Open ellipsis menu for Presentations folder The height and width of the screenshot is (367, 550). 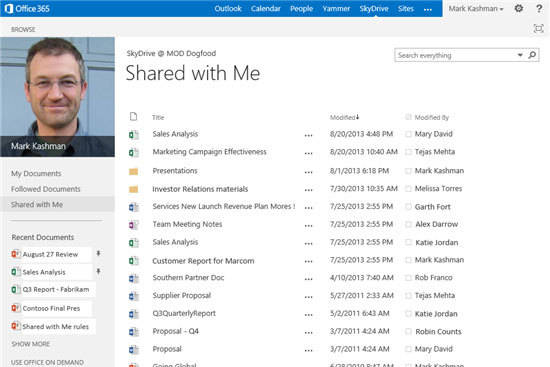[308, 172]
